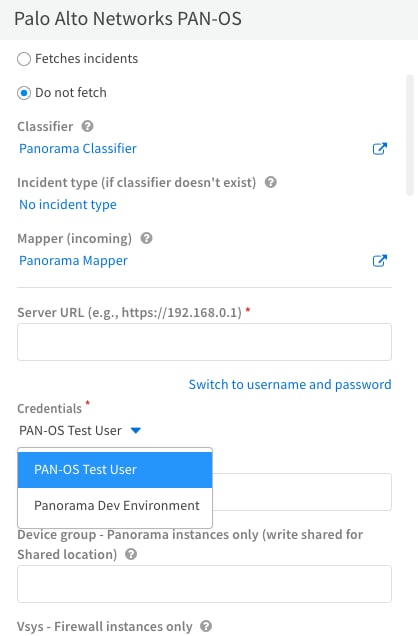Click help icon next to Vsys label

click(206, 626)
